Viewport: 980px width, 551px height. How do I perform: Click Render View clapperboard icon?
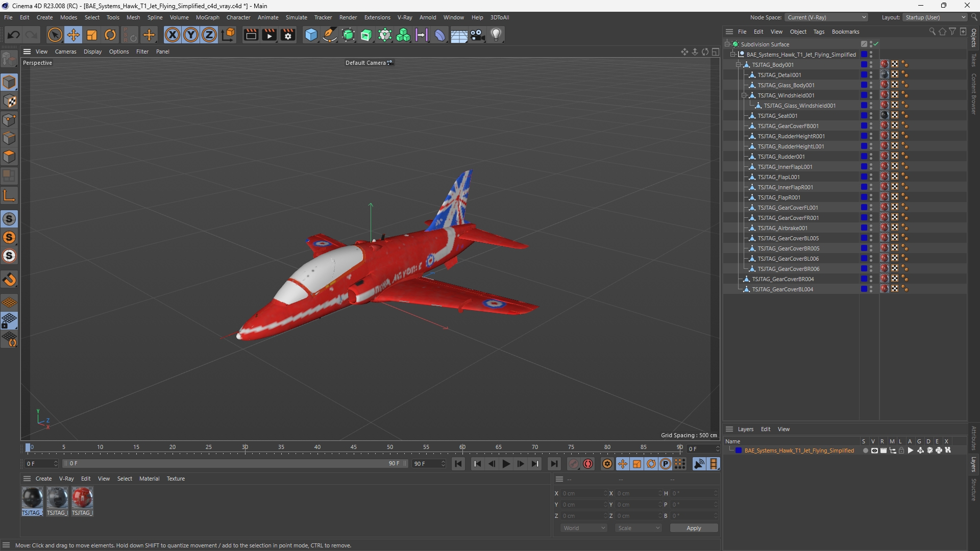point(251,35)
